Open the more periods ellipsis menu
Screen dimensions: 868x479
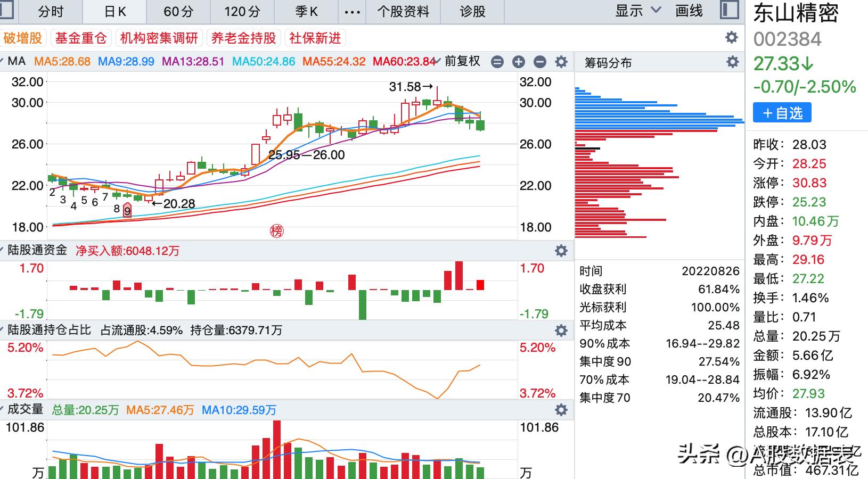[353, 11]
